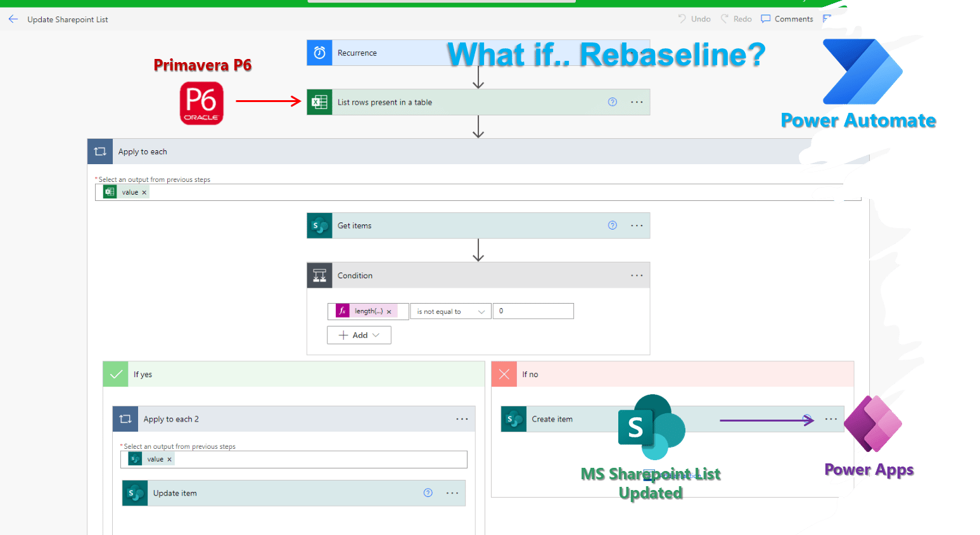Remove the value token in Apply to each 2
Screen dimensions: 980x535
click(x=169, y=460)
